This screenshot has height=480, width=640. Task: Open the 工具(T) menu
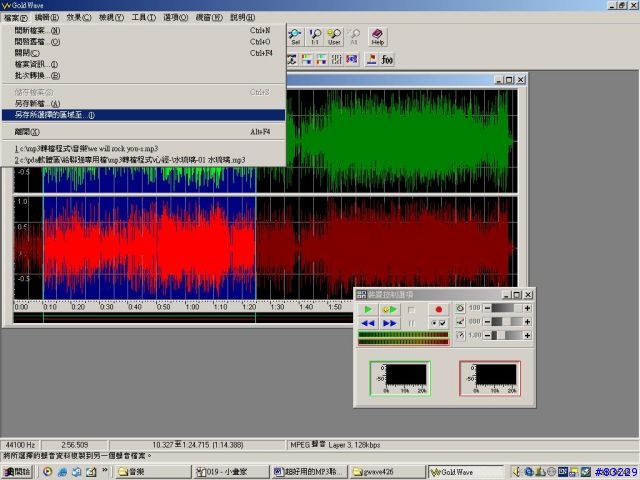143,18
